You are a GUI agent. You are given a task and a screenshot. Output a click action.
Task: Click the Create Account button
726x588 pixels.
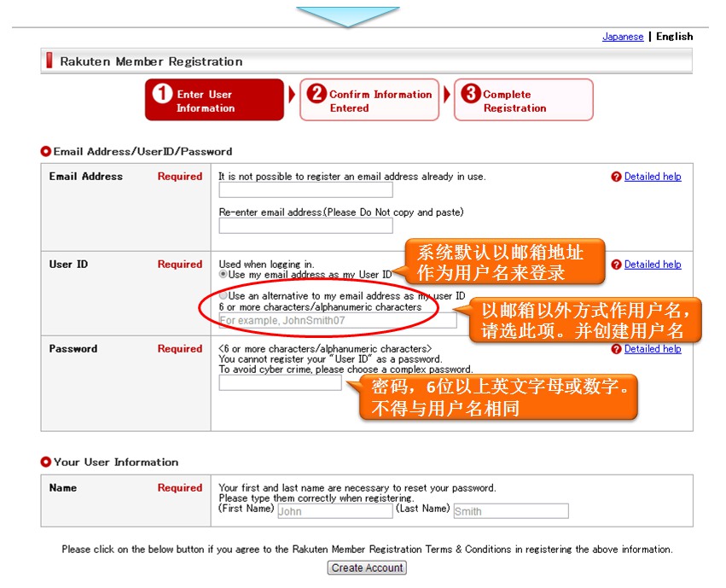(x=367, y=568)
